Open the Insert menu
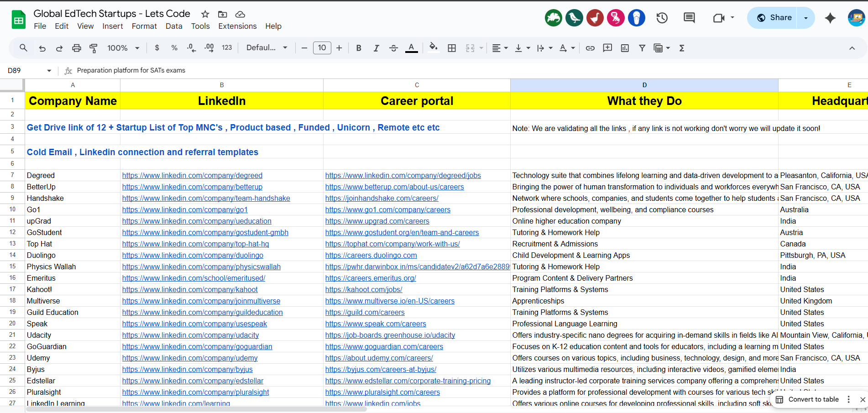Image resolution: width=868 pixels, height=413 pixels. click(113, 26)
